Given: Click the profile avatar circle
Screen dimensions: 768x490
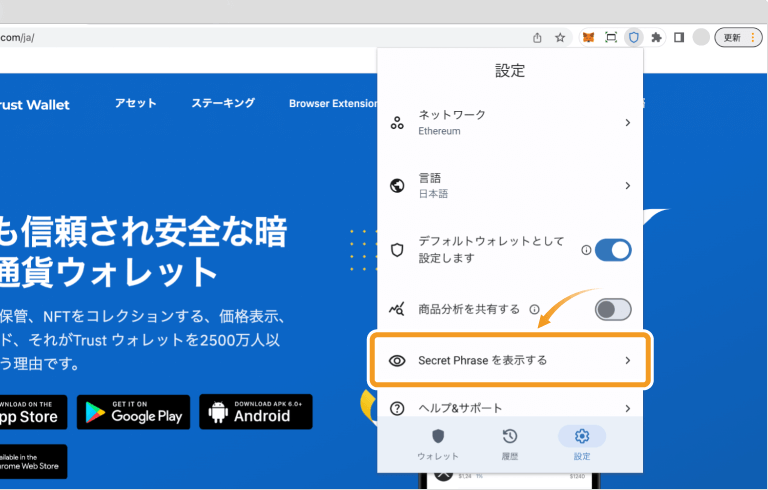Looking at the screenshot, I should (701, 37).
